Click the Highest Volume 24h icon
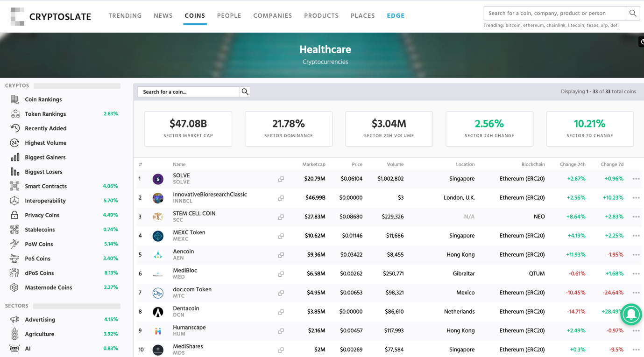This screenshot has height=357, width=644. [15, 143]
